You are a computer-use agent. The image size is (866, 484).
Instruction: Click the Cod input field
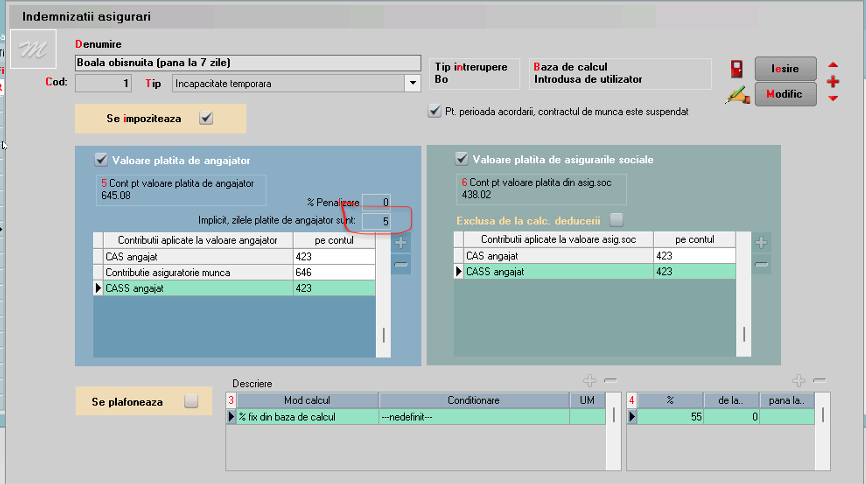click(103, 83)
